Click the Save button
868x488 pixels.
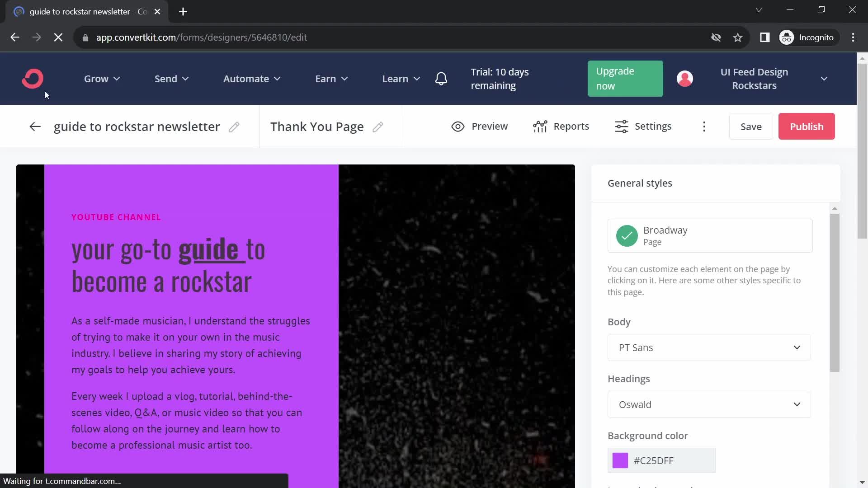[x=751, y=127]
